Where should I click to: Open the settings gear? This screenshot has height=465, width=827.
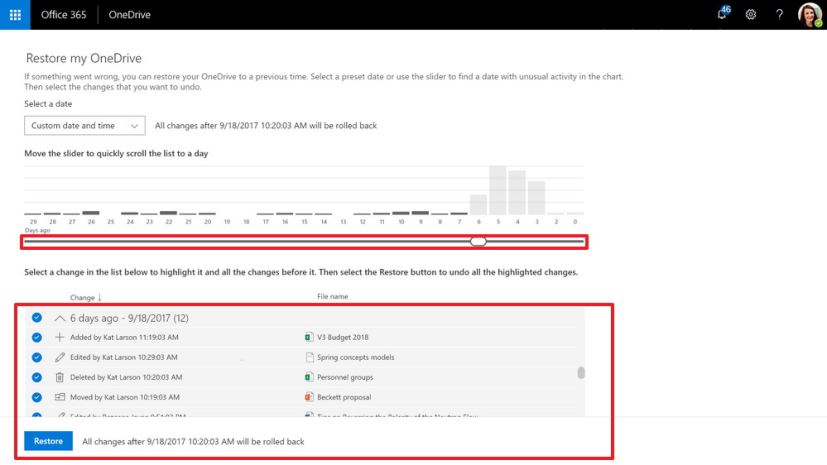click(751, 15)
